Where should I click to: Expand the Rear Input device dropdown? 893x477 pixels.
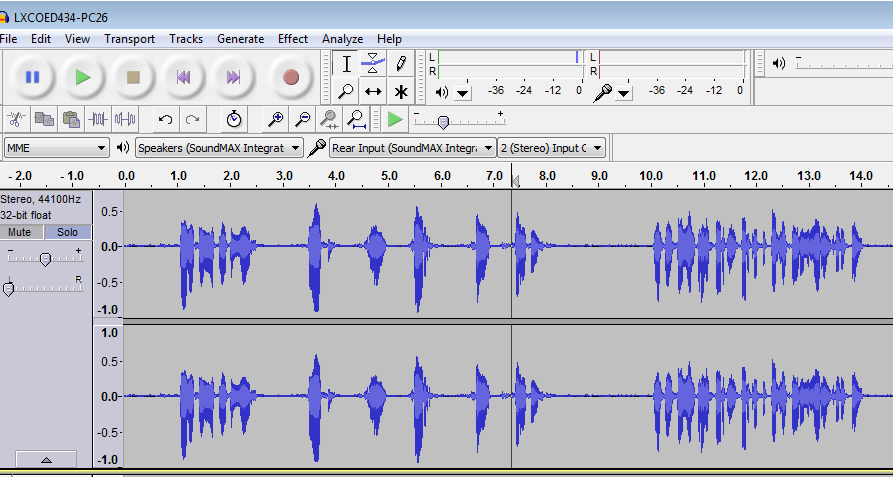click(x=412, y=148)
